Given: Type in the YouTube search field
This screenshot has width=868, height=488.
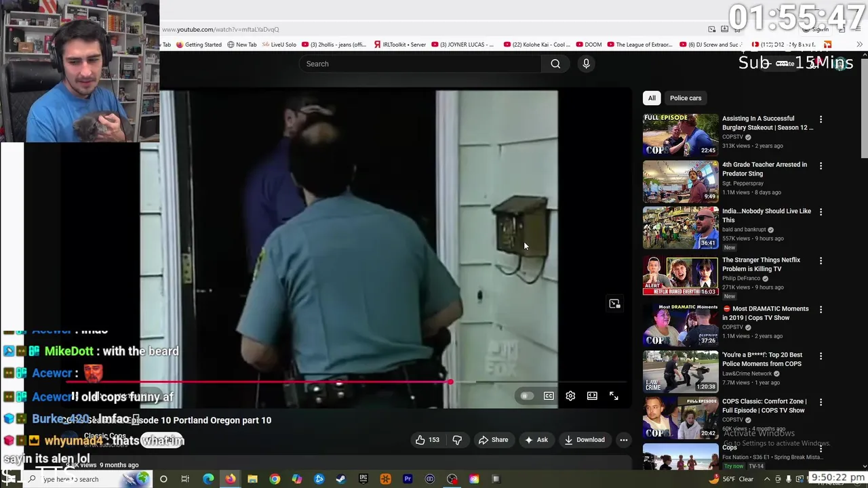Looking at the screenshot, I should pyautogui.click(x=420, y=64).
